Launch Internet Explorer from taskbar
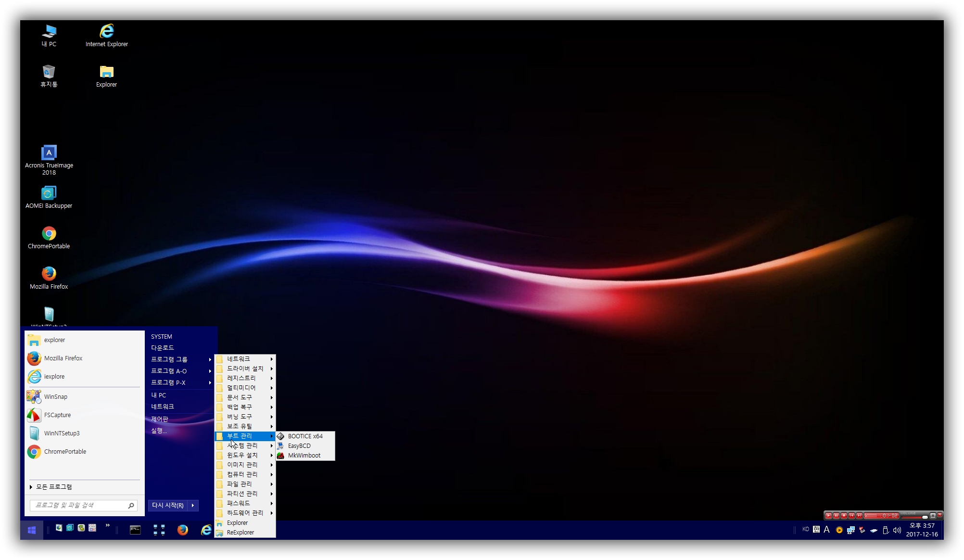This screenshot has height=560, width=964. pos(206,530)
